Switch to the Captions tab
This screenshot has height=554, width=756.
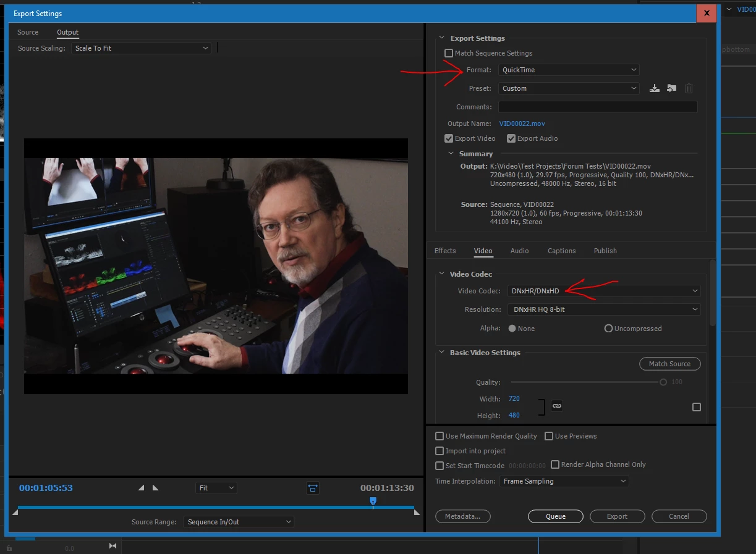tap(561, 251)
